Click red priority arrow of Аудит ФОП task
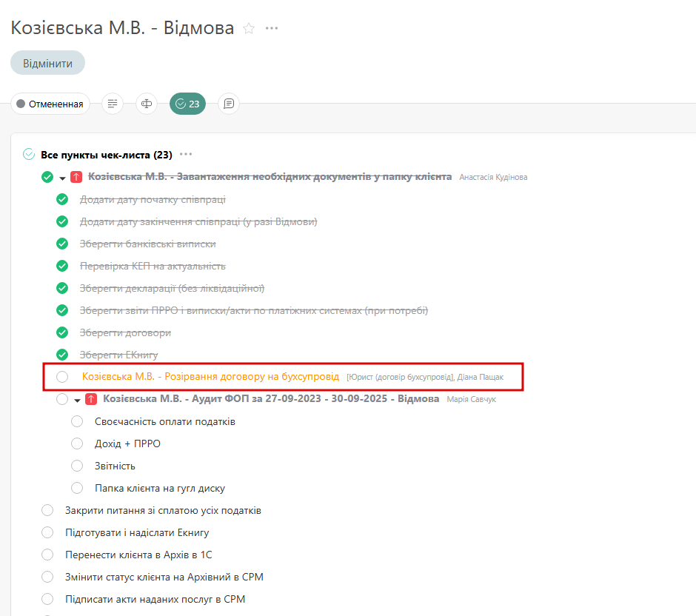 click(91, 399)
